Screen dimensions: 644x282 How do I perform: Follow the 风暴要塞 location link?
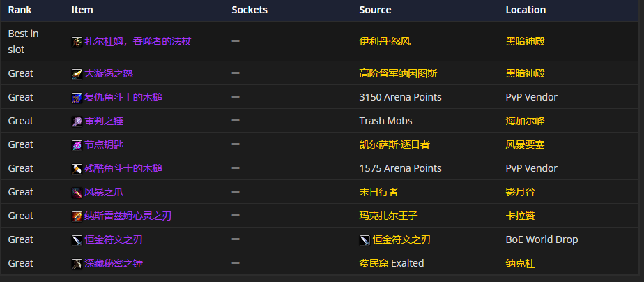(525, 145)
